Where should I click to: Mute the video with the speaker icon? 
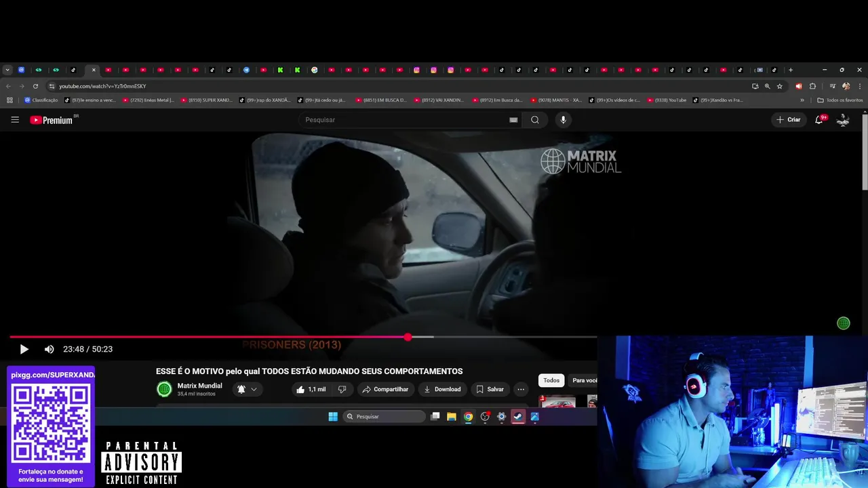coord(49,349)
